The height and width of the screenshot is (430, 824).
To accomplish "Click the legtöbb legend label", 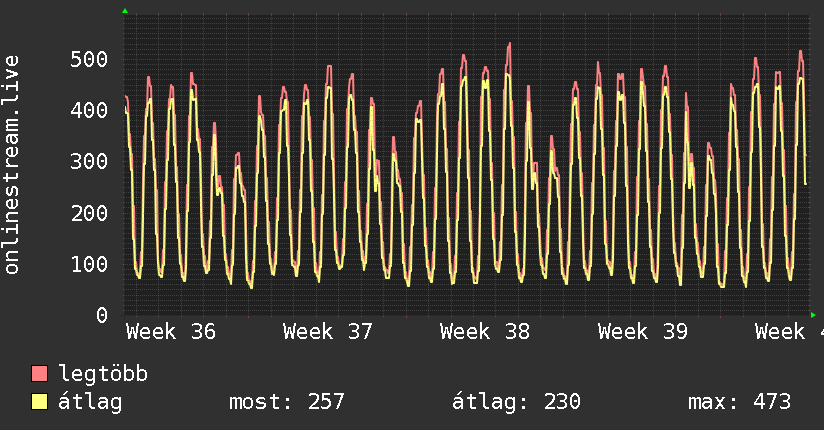I will [x=103, y=374].
